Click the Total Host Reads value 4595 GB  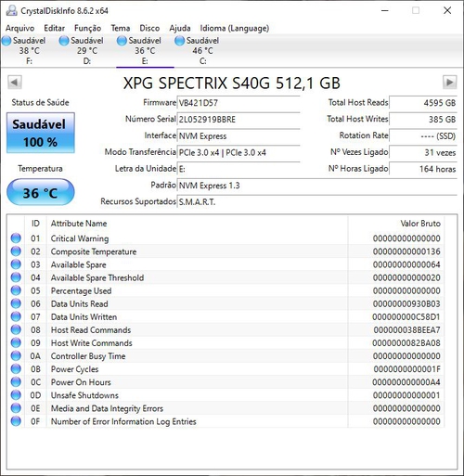423,103
